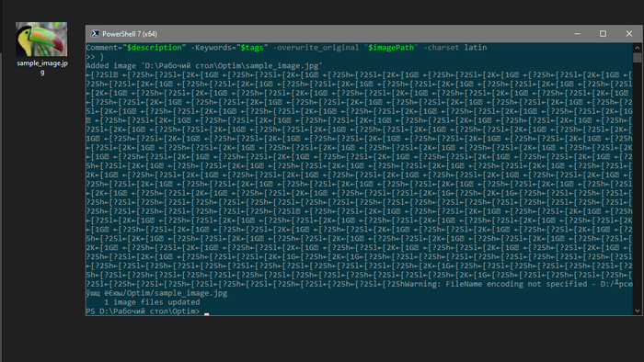Click the "PS D:\Рабочий стол\Optim>" prompt line
This screenshot has height=362, width=644.
(x=143, y=311)
